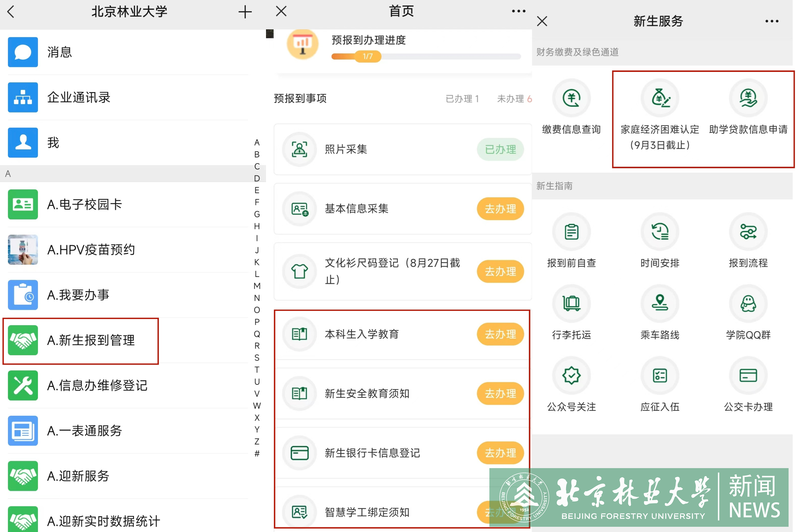
Task: Open more options menu on 新生服务
Action: pos(772,21)
